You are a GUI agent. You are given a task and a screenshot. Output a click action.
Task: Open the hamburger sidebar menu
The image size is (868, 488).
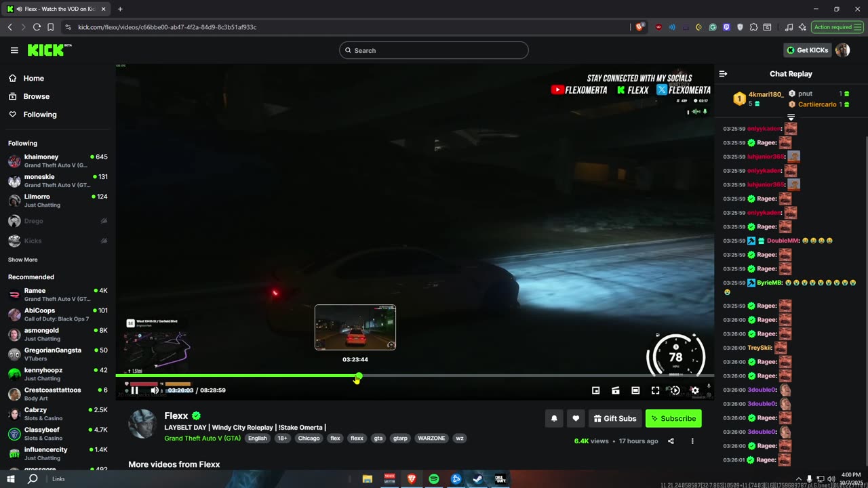click(14, 50)
